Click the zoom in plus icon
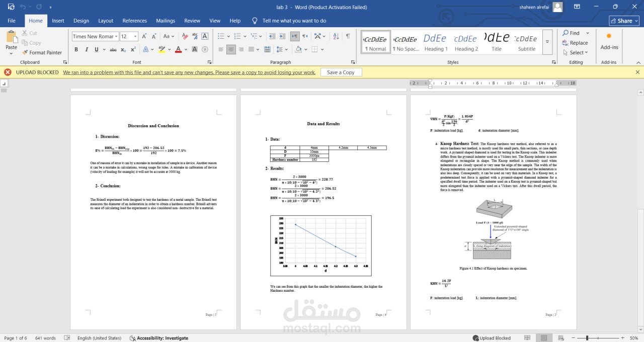 pyautogui.click(x=622, y=338)
